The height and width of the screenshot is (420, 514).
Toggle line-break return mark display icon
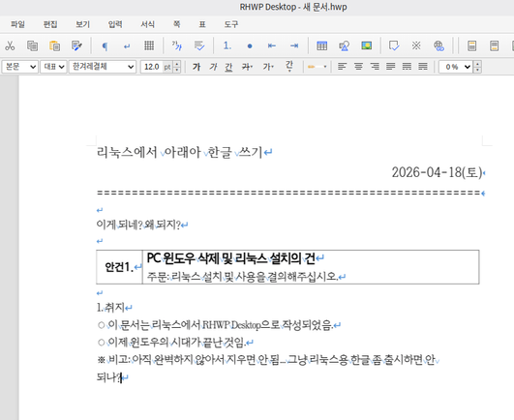click(x=127, y=45)
